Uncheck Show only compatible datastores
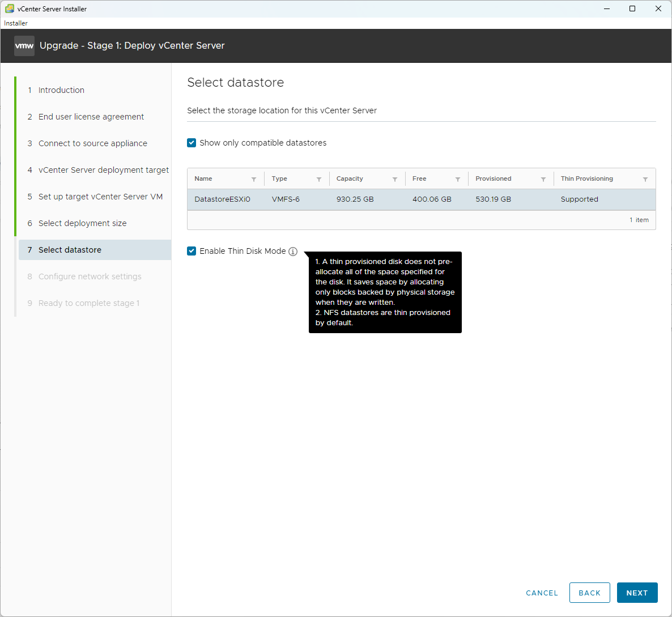The width and height of the screenshot is (672, 617). click(192, 143)
